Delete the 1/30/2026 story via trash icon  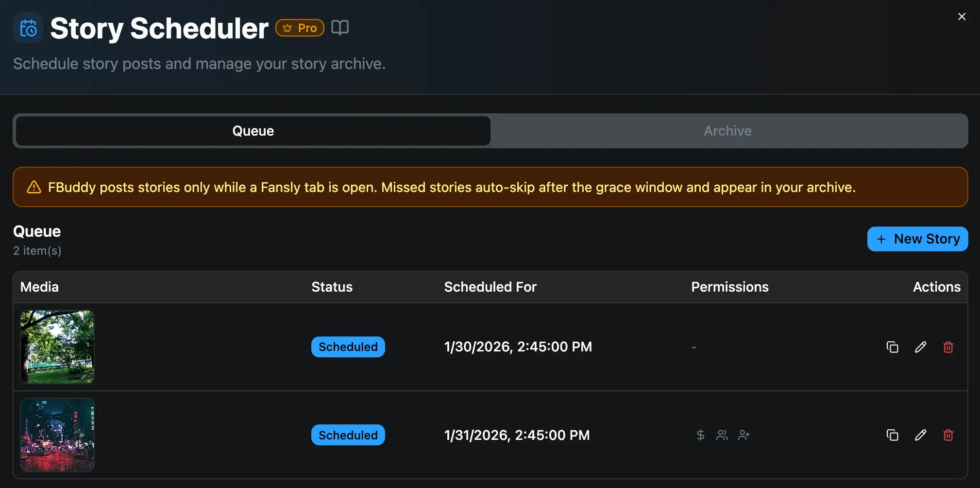(948, 347)
